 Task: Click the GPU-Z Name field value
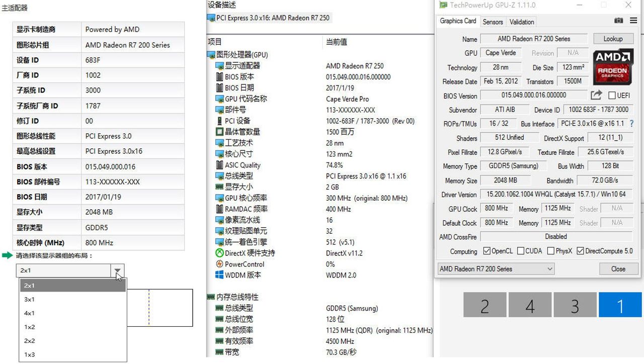point(534,39)
